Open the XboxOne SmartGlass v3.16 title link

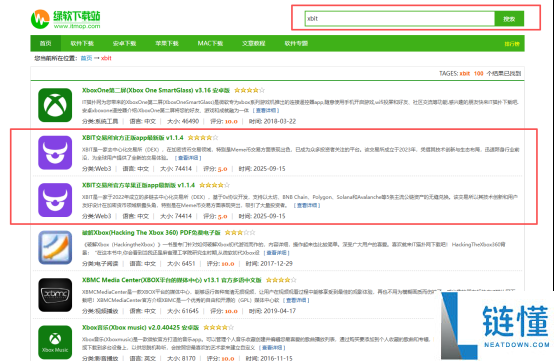click(156, 90)
